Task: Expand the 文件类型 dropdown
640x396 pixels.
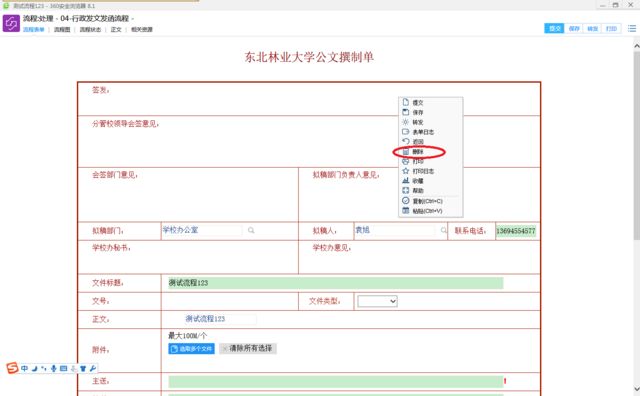Action: point(378,301)
